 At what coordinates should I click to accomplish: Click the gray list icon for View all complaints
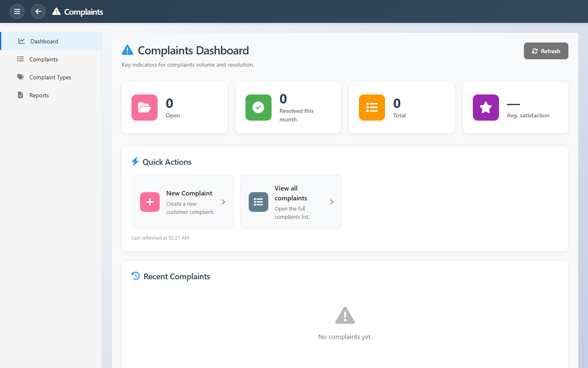pyautogui.click(x=258, y=202)
